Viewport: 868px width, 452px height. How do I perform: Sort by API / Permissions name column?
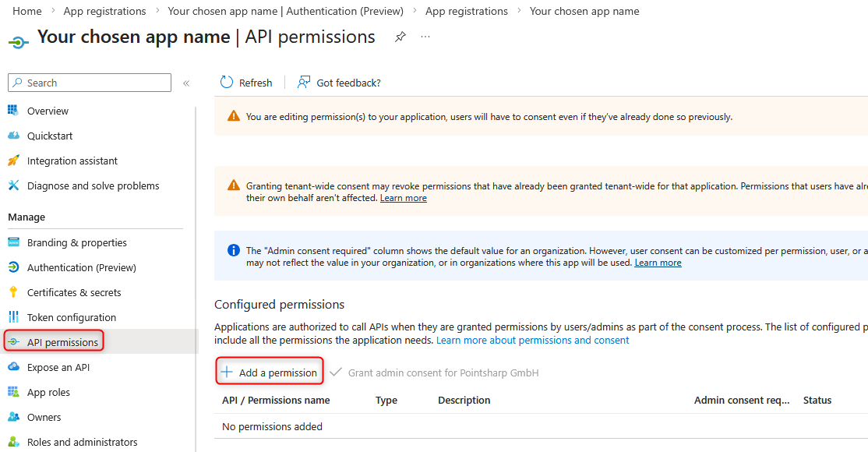click(x=276, y=400)
